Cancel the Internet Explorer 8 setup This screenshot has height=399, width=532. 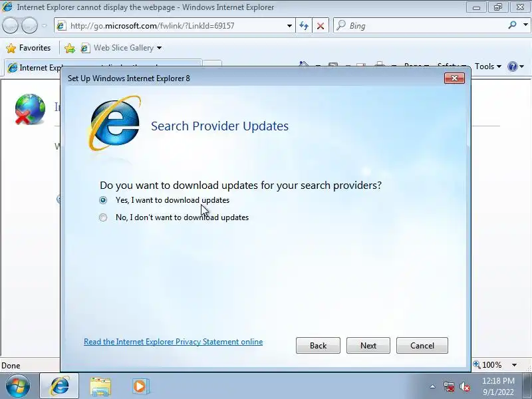pyautogui.click(x=422, y=345)
